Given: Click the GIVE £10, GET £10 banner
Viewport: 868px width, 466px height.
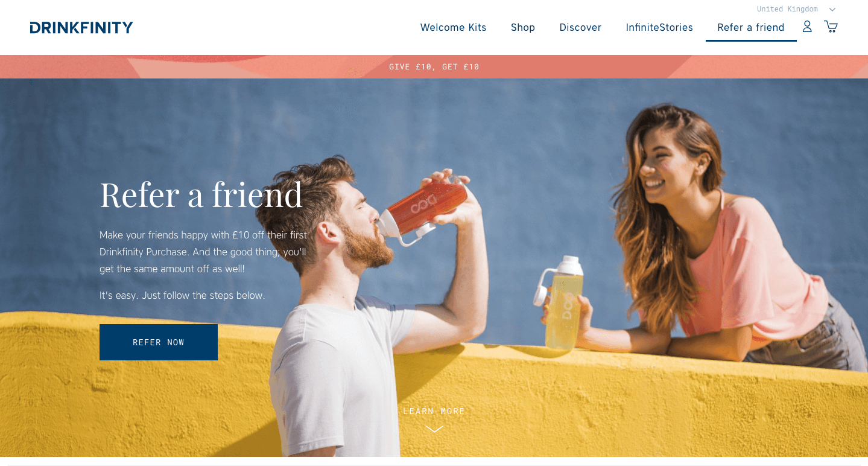Looking at the screenshot, I should (x=434, y=66).
